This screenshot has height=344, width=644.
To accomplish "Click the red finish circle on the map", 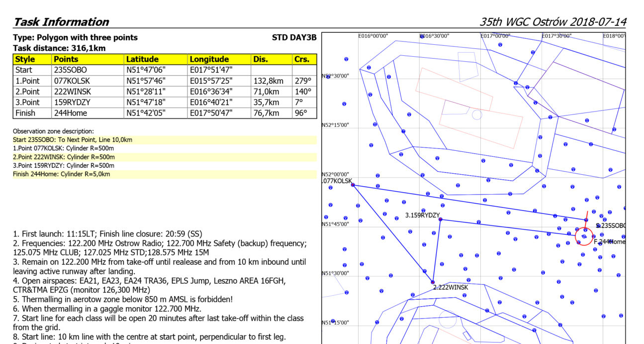I will point(584,236).
